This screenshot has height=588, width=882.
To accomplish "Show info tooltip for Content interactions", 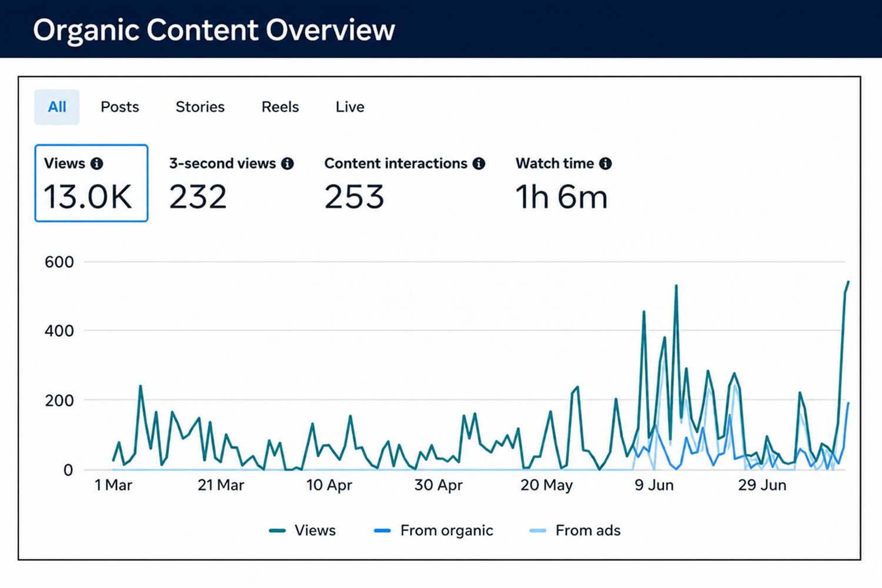I will click(479, 163).
